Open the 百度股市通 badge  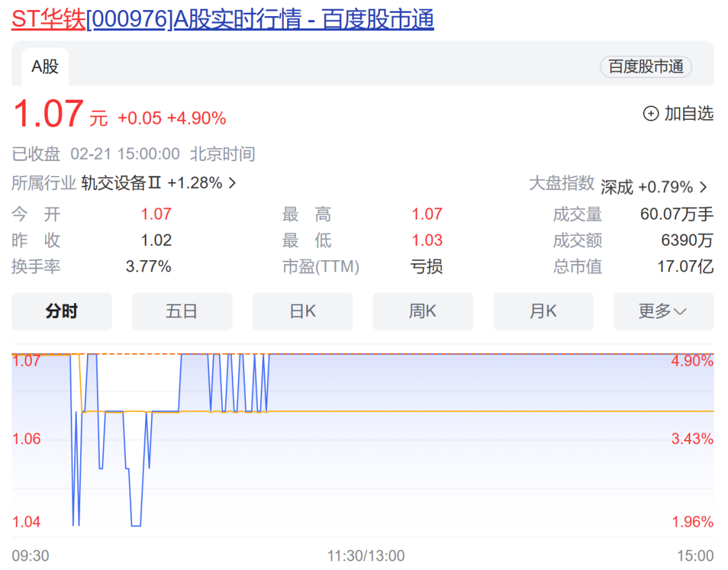(x=645, y=67)
